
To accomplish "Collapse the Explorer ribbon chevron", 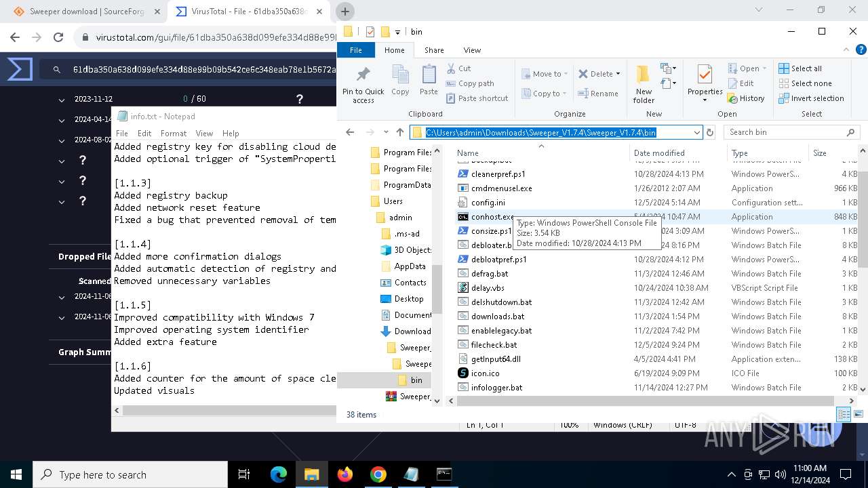I will [846, 49].
